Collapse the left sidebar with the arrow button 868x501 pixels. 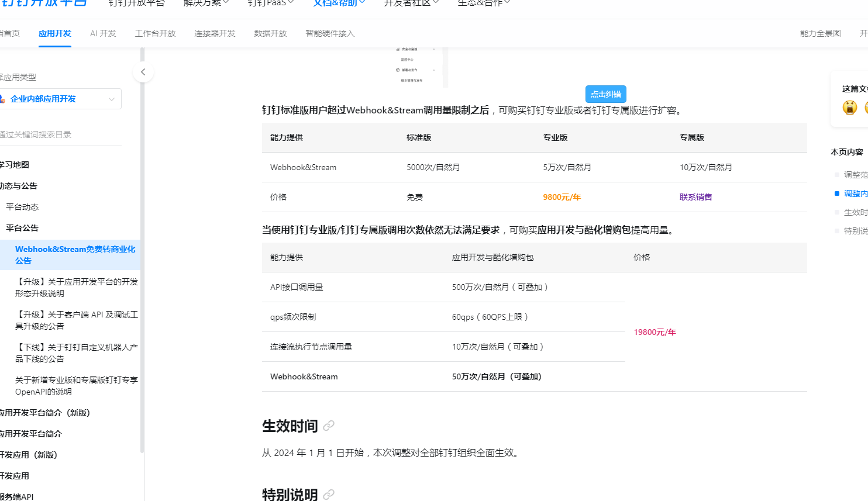click(143, 72)
